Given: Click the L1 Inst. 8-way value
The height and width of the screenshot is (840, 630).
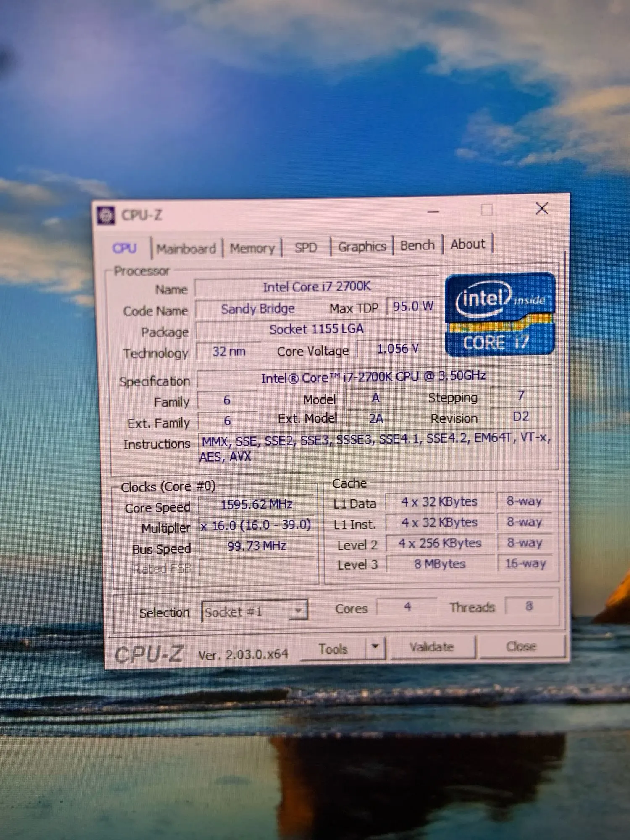Looking at the screenshot, I should pos(525,522).
